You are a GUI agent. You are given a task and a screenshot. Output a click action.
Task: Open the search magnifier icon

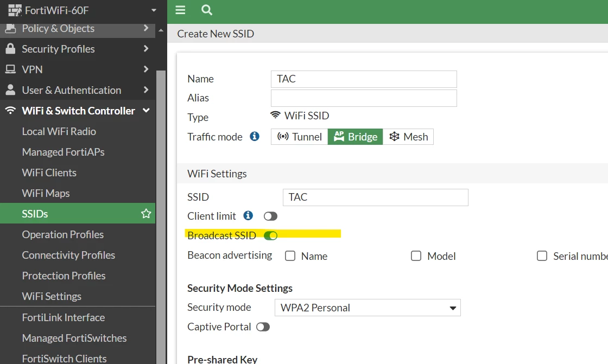coord(207,10)
